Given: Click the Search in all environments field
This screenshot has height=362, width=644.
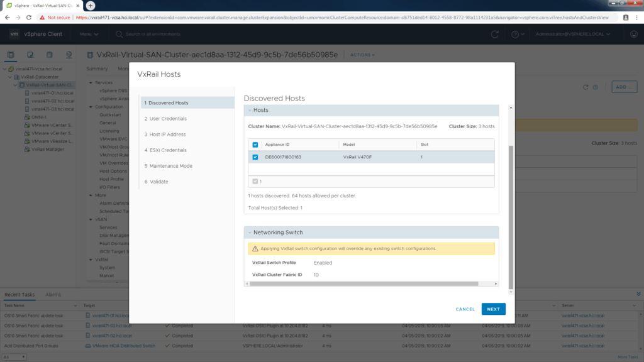Looking at the screenshot, I should point(153,34).
